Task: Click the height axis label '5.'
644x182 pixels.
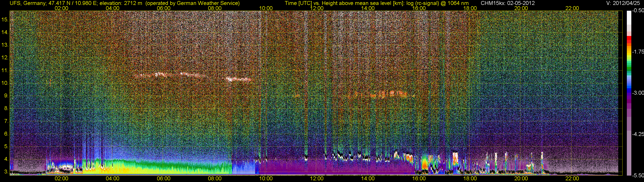Action: point(6,146)
